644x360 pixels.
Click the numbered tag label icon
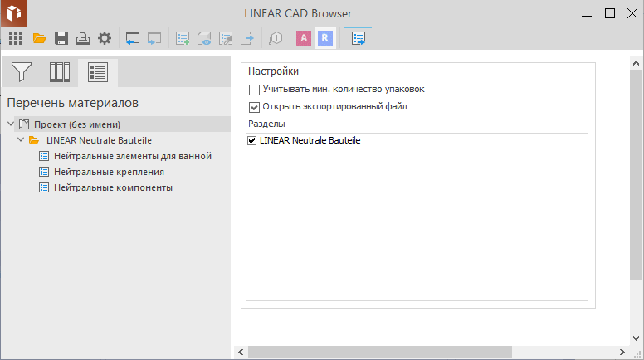pos(276,38)
